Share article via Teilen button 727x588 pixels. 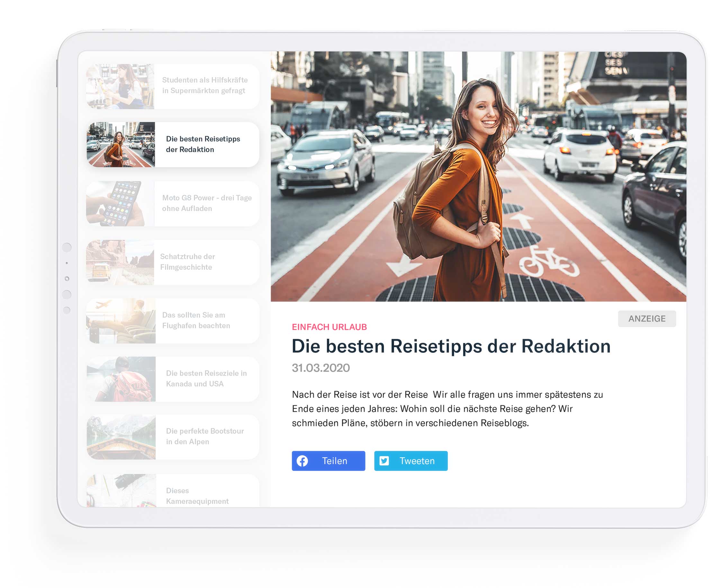tap(328, 461)
